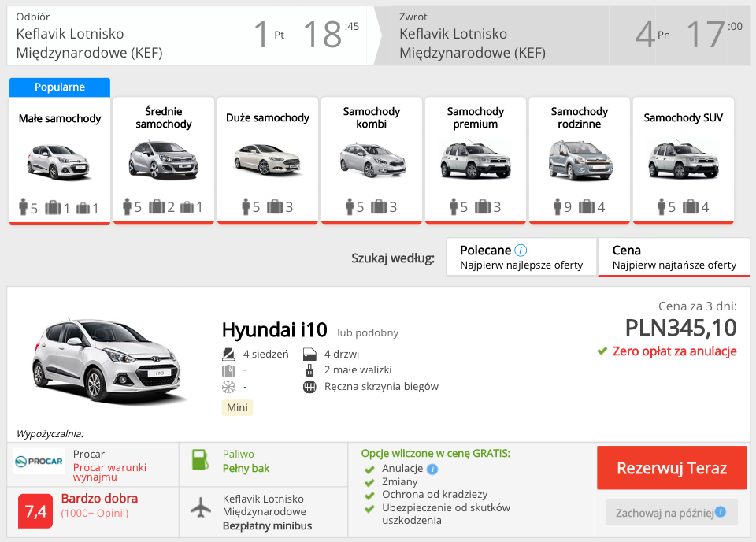The image size is (756, 542).
Task: Sort by Polecane best offers first
Action: click(521, 257)
